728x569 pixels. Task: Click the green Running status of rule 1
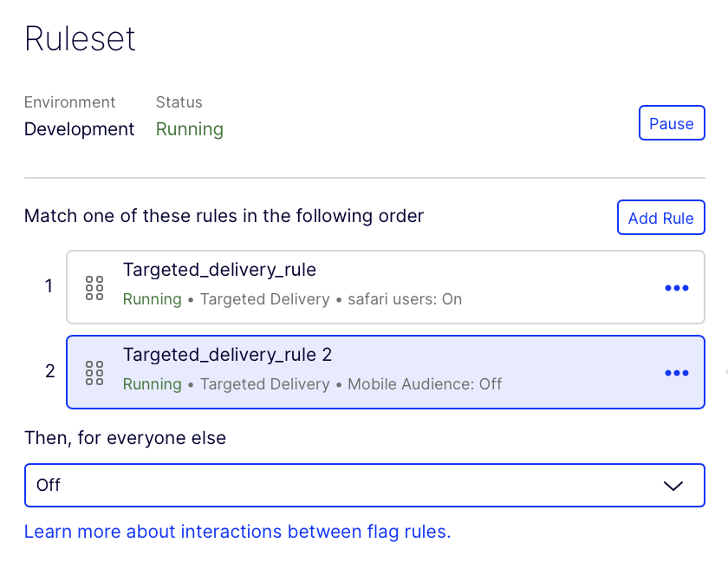pyautogui.click(x=152, y=299)
